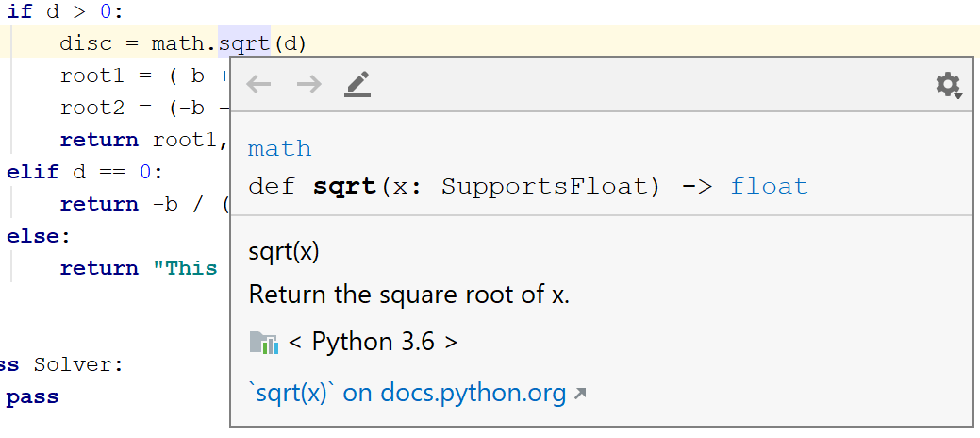Click the Edit Source pencil icon
This screenshot has height=438, width=980.
point(357,85)
